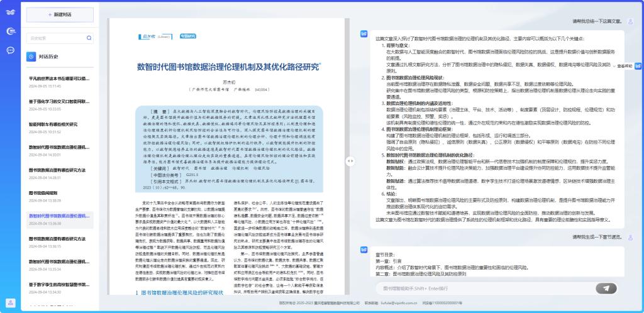Click the magnifier icon in history search
Image resolution: width=644 pixels, height=313 pixels.
[89, 38]
